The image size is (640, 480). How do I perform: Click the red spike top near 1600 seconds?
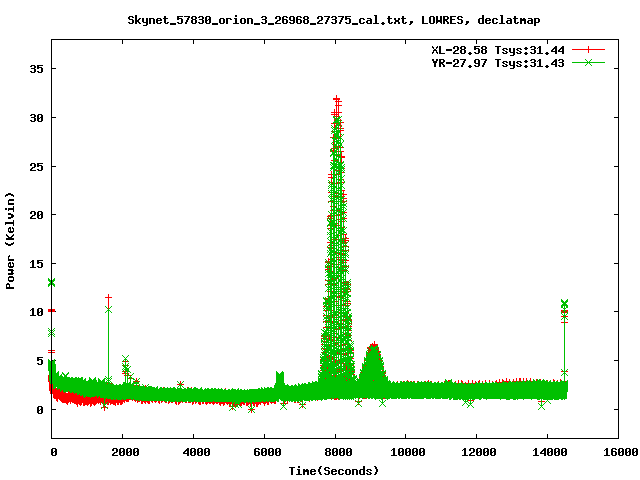pos(108,297)
